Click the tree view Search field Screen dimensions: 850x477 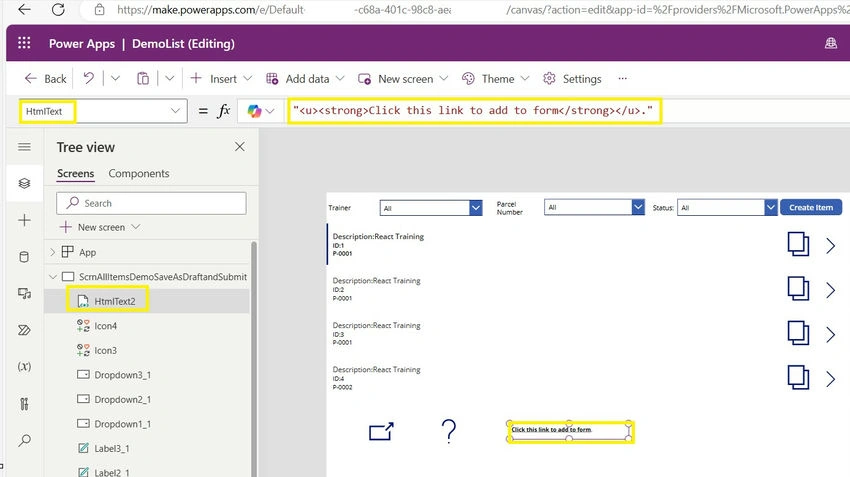pos(151,203)
